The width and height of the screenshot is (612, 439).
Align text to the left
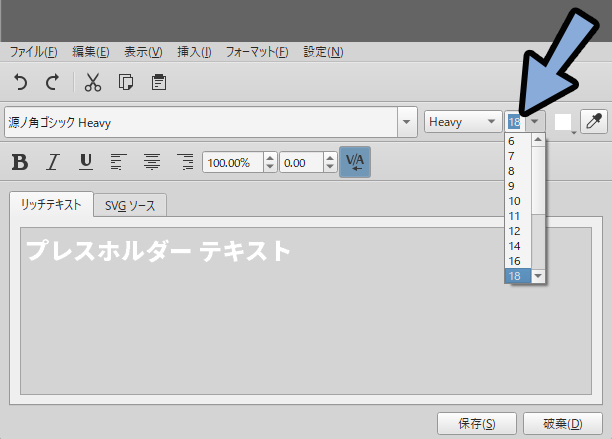(x=118, y=162)
